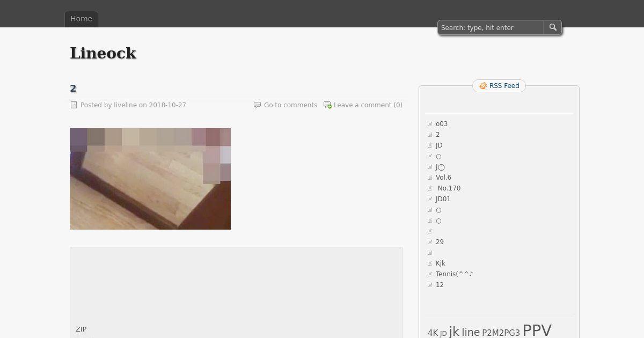Viewport: 644px width, 338px height.
Task: Select the P2M2PG3 tag
Action: (x=501, y=333)
